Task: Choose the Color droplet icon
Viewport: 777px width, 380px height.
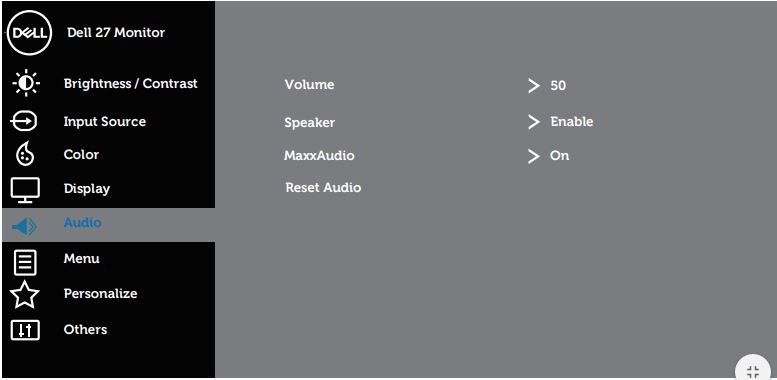Action: tap(25, 154)
